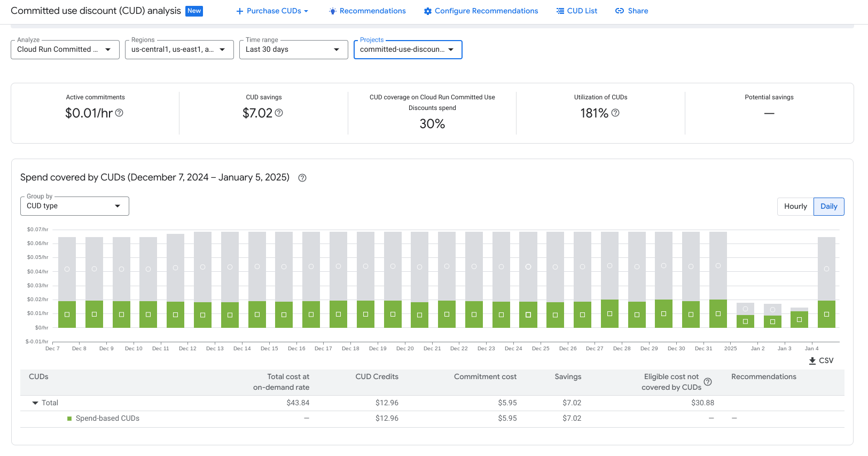Click the Dec 27 green bar in chart
This screenshot has width=868, height=456.
609,313
